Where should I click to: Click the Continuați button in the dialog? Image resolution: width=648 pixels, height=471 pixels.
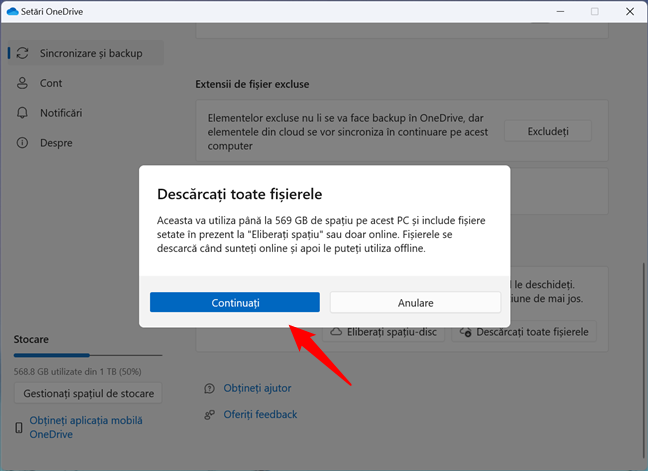pyautogui.click(x=235, y=302)
